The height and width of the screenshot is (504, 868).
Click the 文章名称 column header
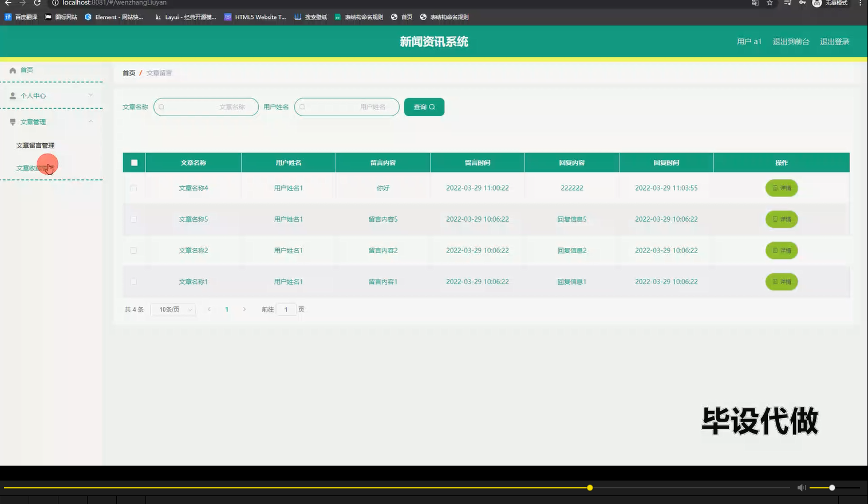click(194, 163)
